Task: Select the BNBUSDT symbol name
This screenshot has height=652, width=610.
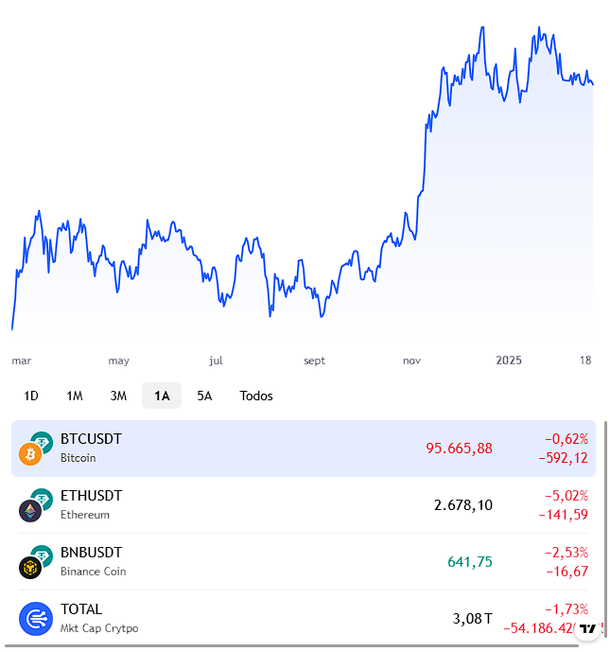Action: click(x=92, y=552)
